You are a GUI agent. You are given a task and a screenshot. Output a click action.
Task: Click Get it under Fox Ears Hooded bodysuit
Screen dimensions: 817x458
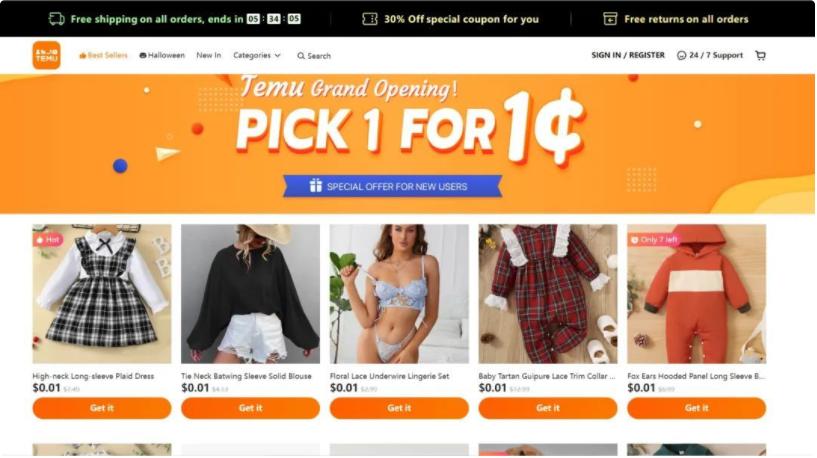(x=697, y=408)
